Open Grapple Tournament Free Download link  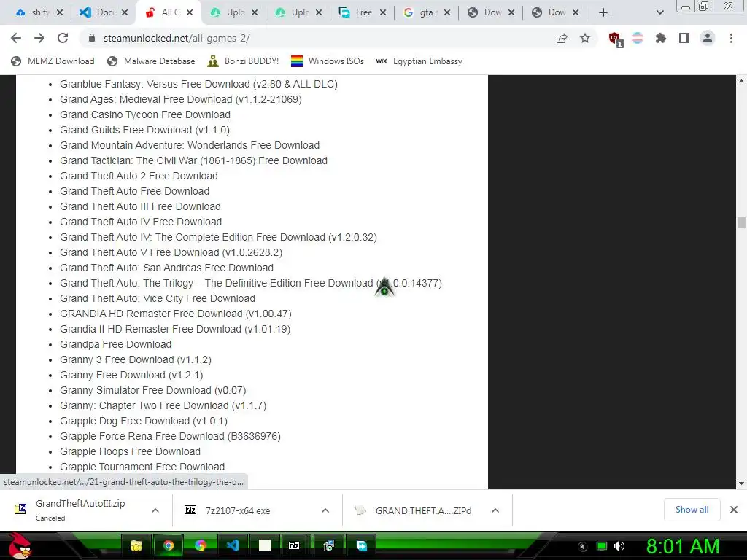(x=142, y=467)
